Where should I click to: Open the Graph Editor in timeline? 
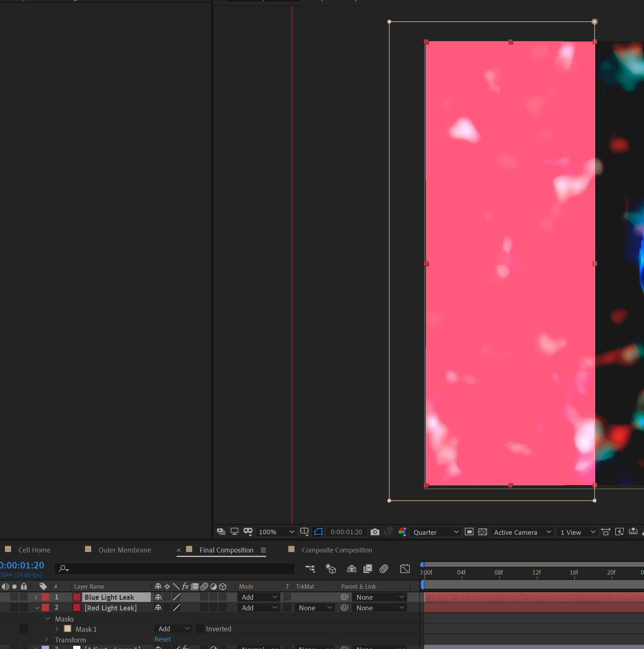tap(405, 568)
